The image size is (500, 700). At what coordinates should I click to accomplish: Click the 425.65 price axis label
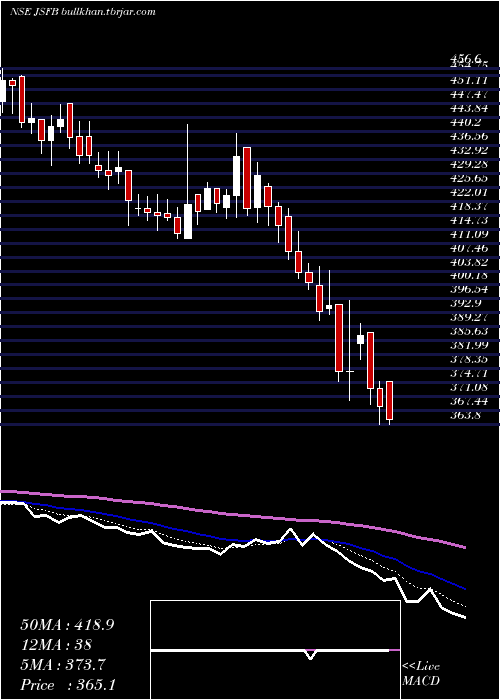[x=469, y=178]
